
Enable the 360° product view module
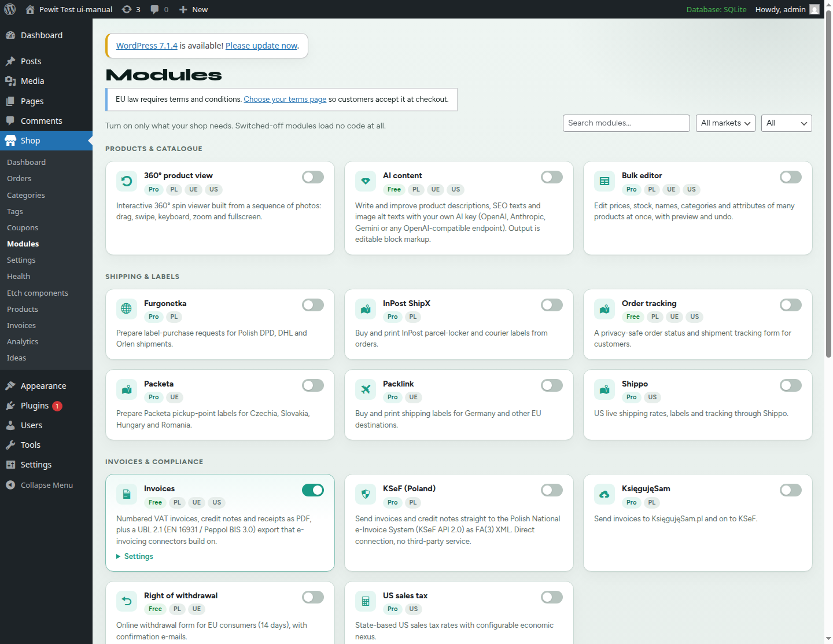(313, 177)
